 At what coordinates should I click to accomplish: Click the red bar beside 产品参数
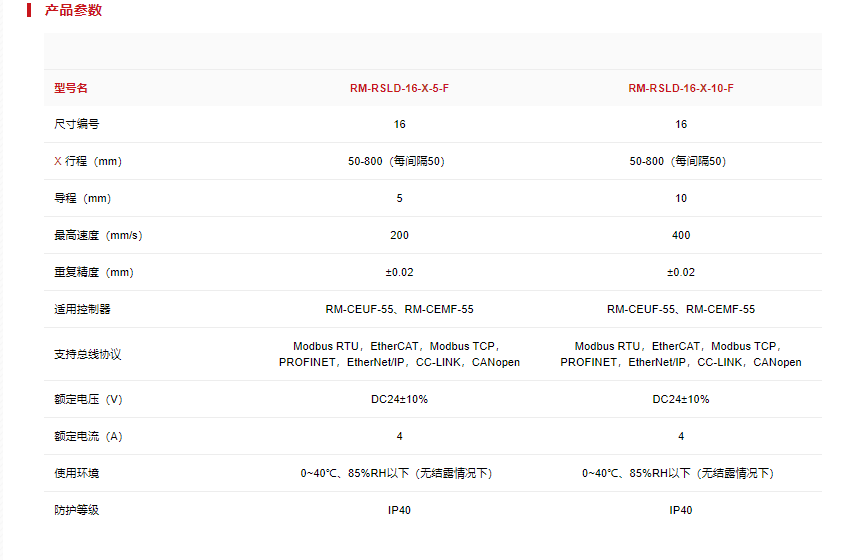[x=29, y=11]
